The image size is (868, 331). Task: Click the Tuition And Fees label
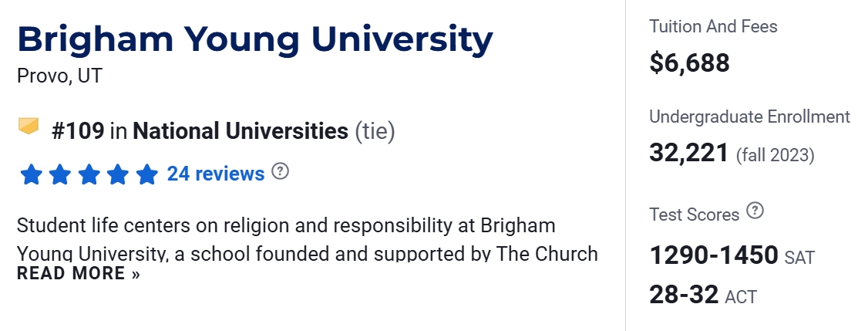pos(713,27)
